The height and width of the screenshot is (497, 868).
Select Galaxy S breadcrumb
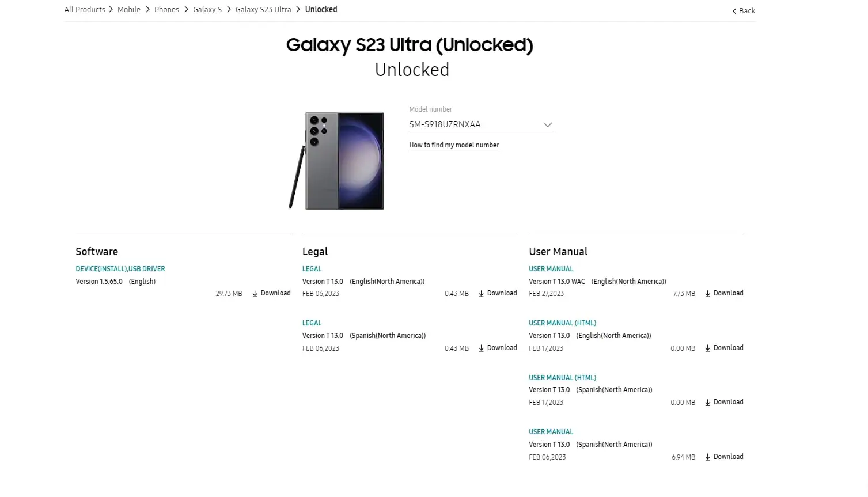(x=207, y=10)
